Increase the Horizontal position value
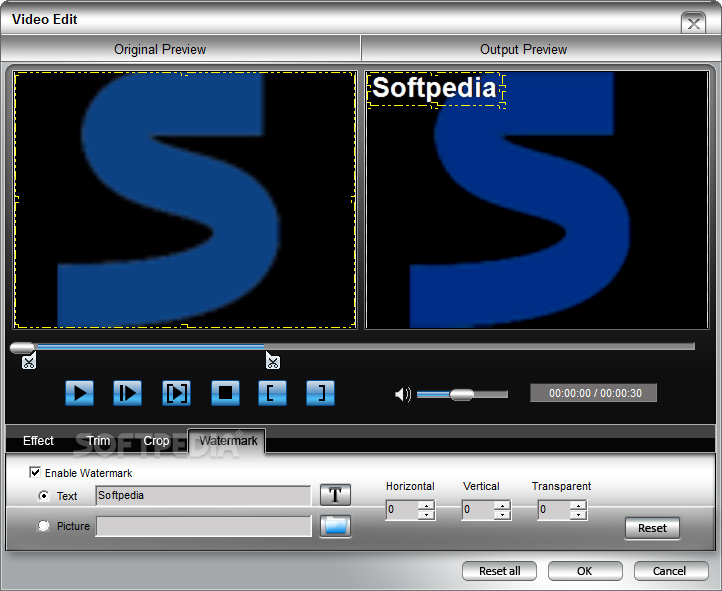Screen dimensions: 722x591 click(x=426, y=505)
